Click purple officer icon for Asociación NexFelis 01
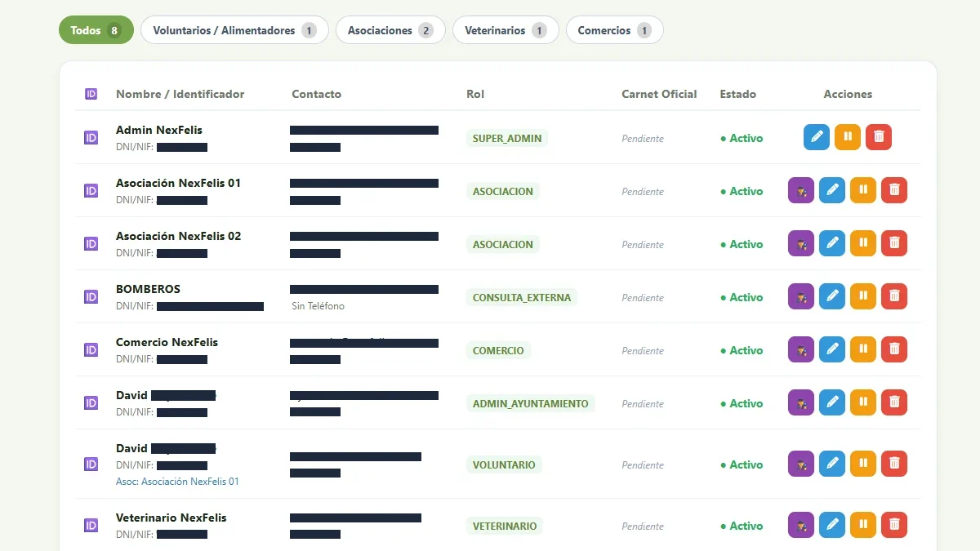Screen dimensions: 980x551 click(801, 190)
